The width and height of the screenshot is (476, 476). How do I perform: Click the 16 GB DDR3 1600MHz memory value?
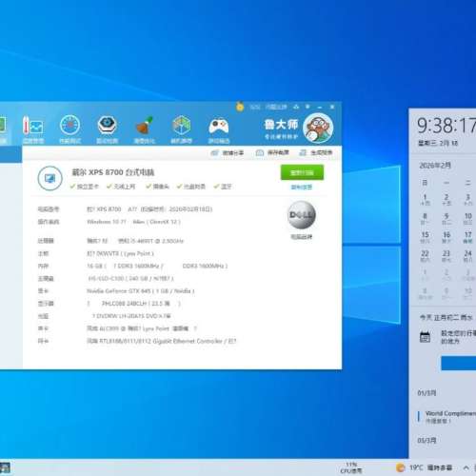[x=157, y=266]
